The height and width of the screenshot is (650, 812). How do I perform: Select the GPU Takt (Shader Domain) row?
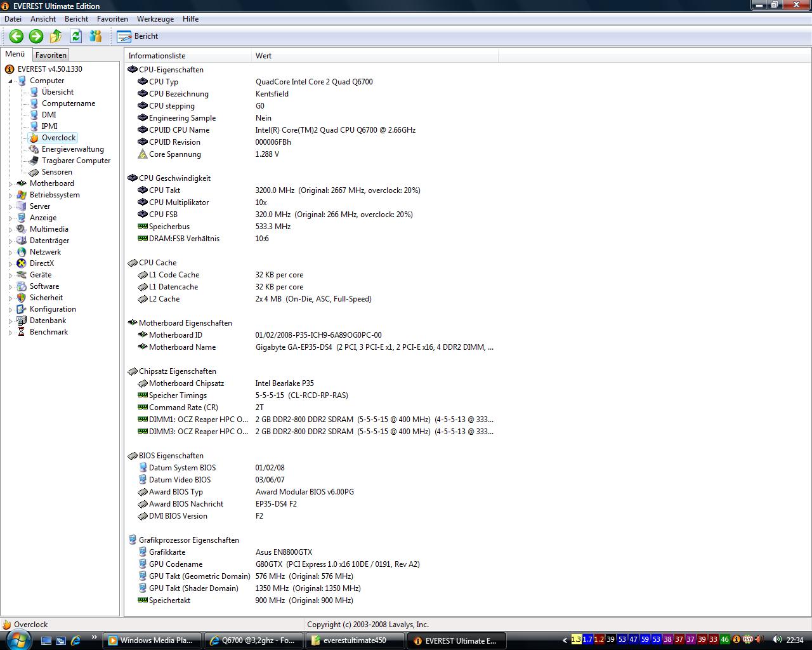(x=312, y=588)
